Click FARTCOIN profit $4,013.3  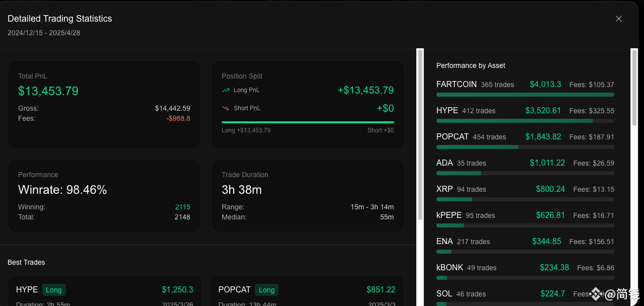tap(545, 85)
